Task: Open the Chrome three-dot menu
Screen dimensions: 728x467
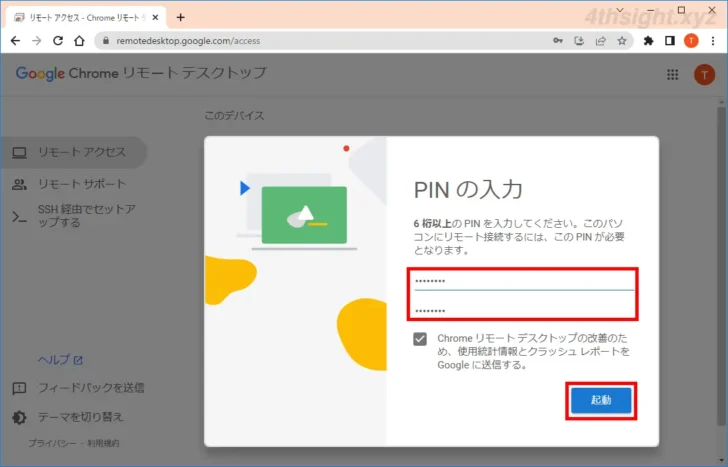Action: (713, 41)
